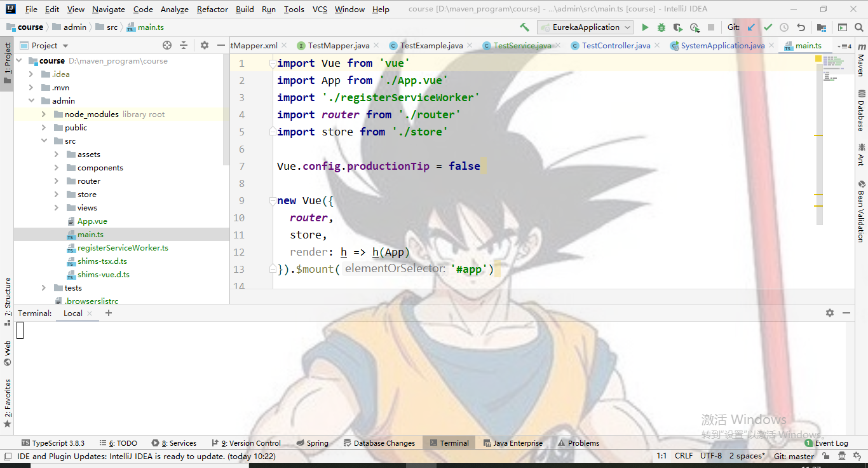Switch to TestExample.java editor tab
This screenshot has height=468, width=868.
[431, 46]
